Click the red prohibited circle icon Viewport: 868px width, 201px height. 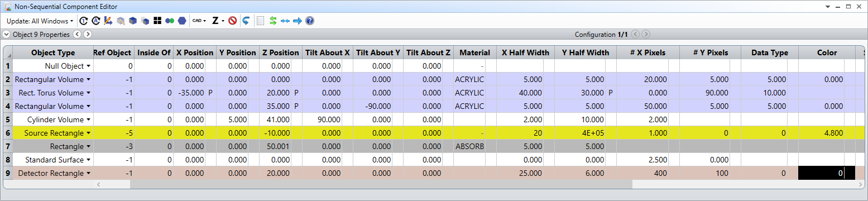click(233, 21)
